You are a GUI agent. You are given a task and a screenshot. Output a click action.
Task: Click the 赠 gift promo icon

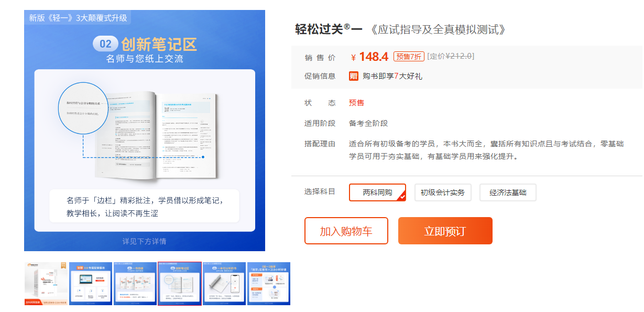pyautogui.click(x=354, y=76)
